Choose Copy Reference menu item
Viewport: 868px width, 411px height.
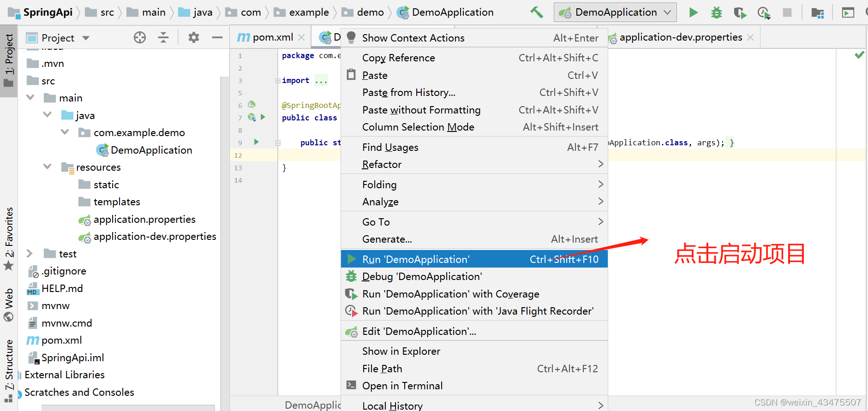(474, 58)
